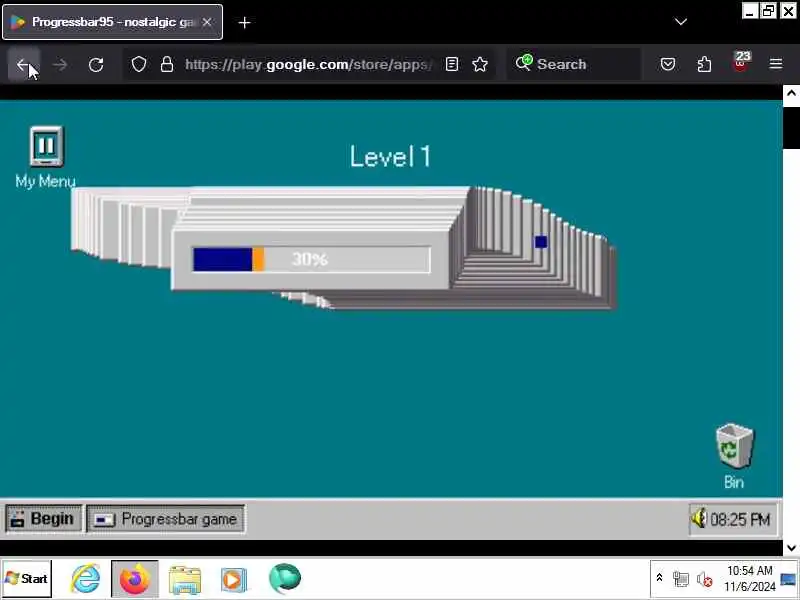Click the Save to Pocket icon
800x600 pixels.
[668, 64]
